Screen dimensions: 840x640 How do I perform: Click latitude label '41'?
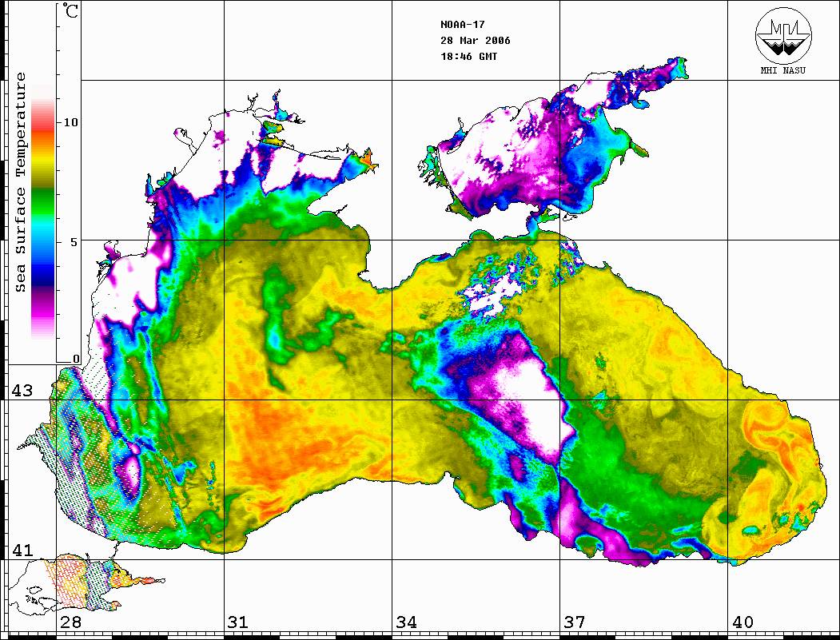22,550
